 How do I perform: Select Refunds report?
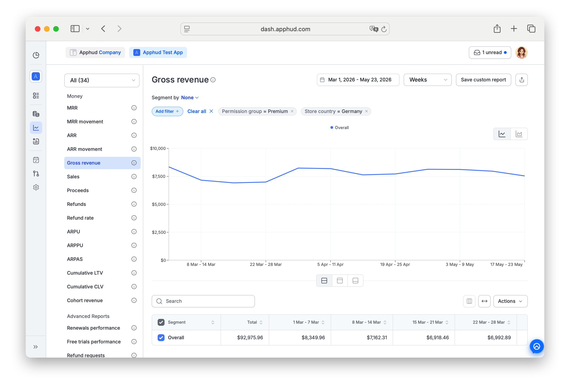click(102, 204)
